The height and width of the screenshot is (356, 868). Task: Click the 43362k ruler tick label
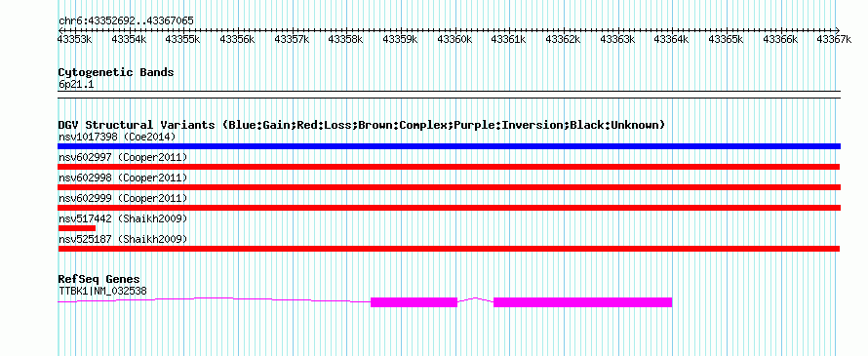tap(563, 39)
